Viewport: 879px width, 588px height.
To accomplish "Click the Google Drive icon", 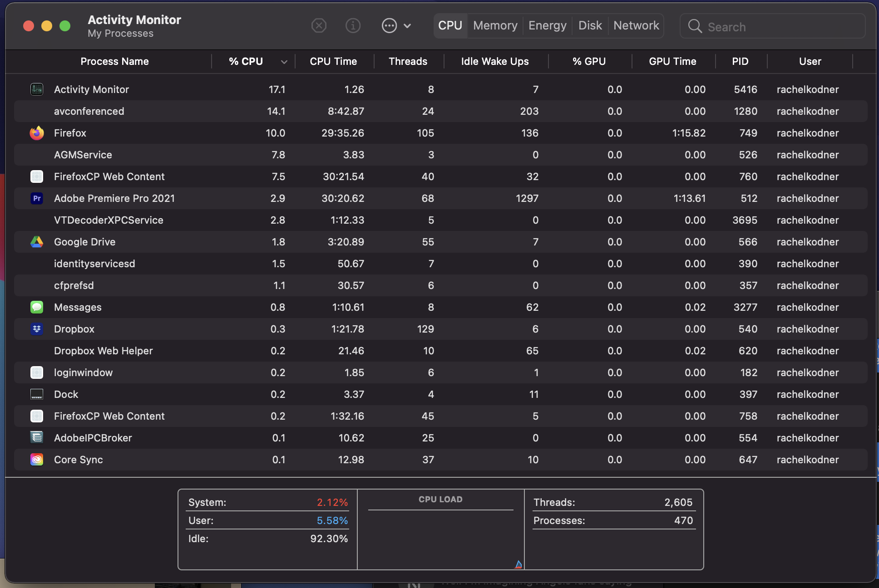I will pos(37,242).
